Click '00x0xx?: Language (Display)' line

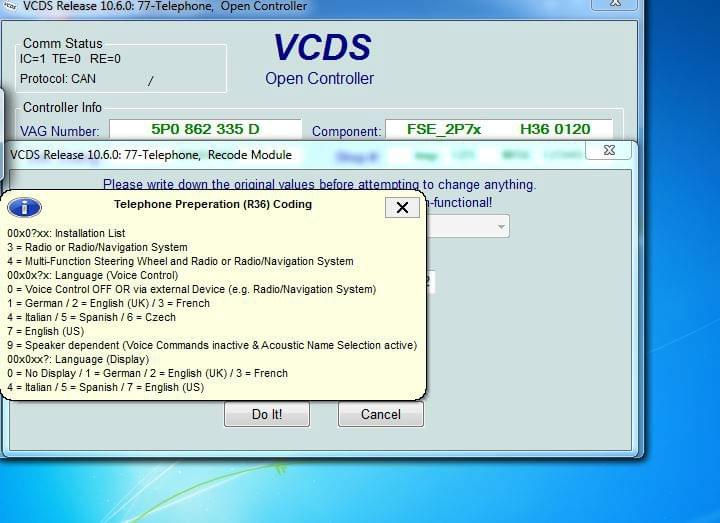coord(78,359)
